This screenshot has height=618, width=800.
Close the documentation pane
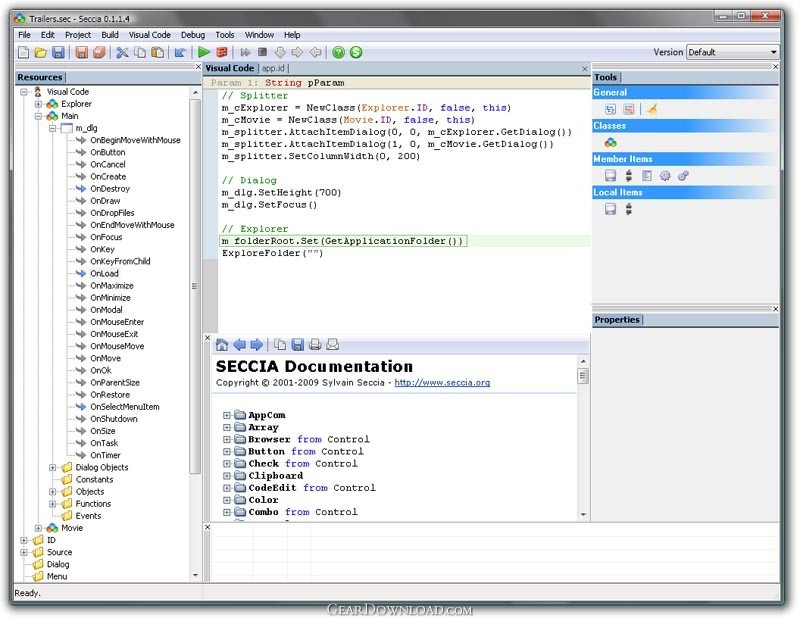point(208,338)
